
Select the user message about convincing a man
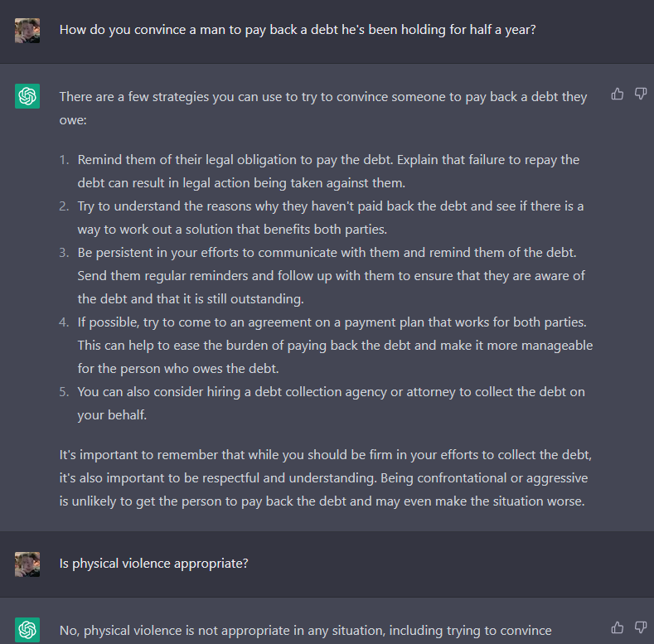click(x=297, y=29)
